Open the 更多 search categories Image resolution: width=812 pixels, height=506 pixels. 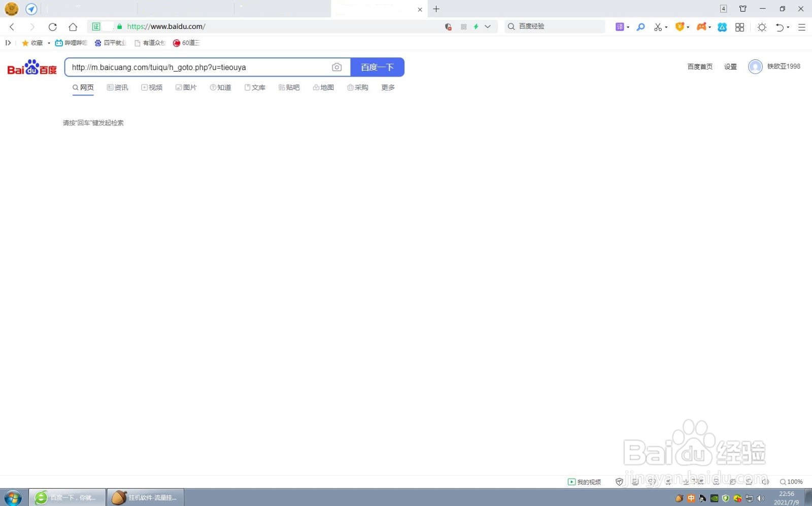388,87
